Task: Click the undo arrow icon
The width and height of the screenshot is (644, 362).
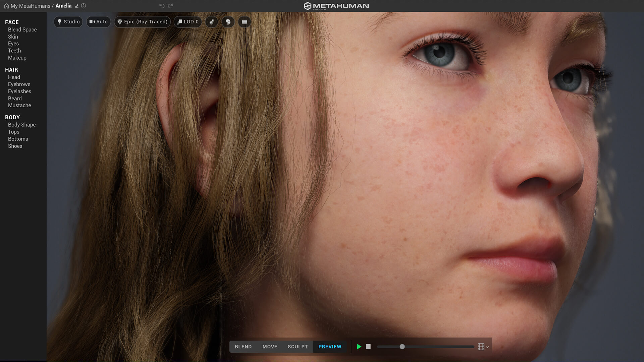Action: point(162,6)
